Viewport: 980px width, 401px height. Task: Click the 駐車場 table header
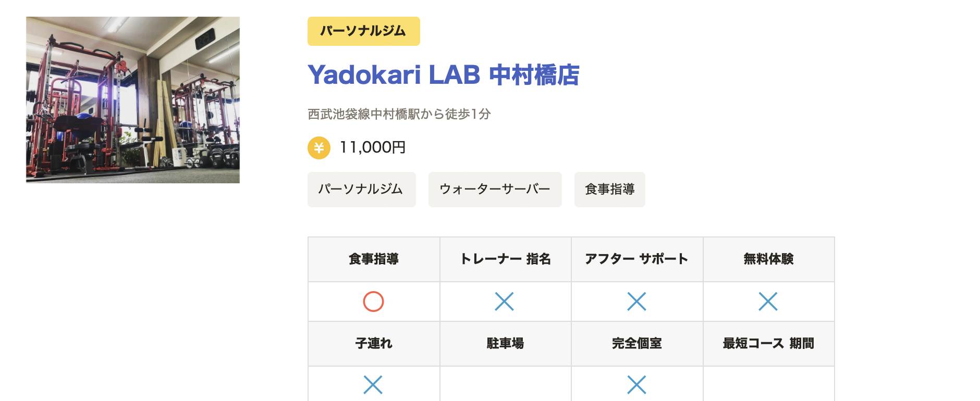click(506, 344)
